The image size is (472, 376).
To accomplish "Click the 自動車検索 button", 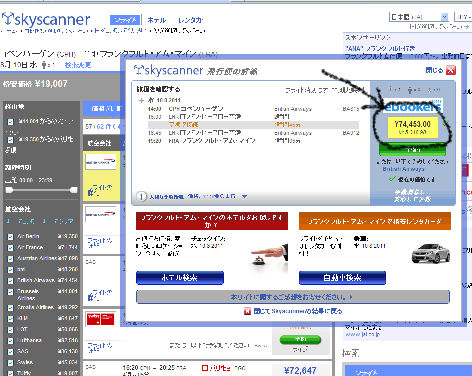I will click(x=342, y=278).
